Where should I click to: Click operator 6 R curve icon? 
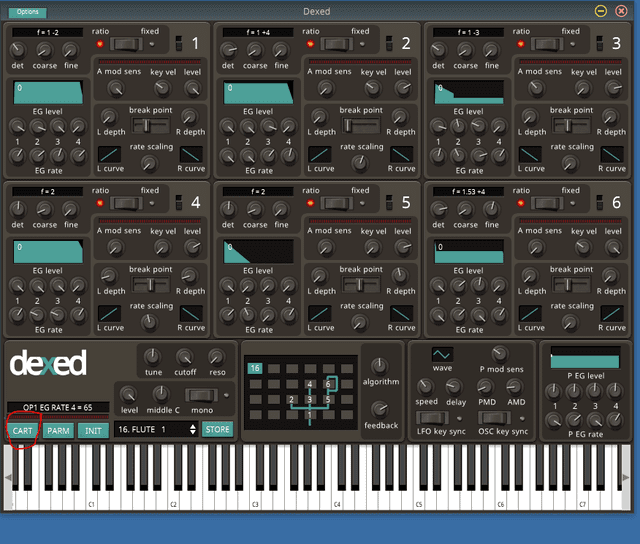tap(612, 313)
